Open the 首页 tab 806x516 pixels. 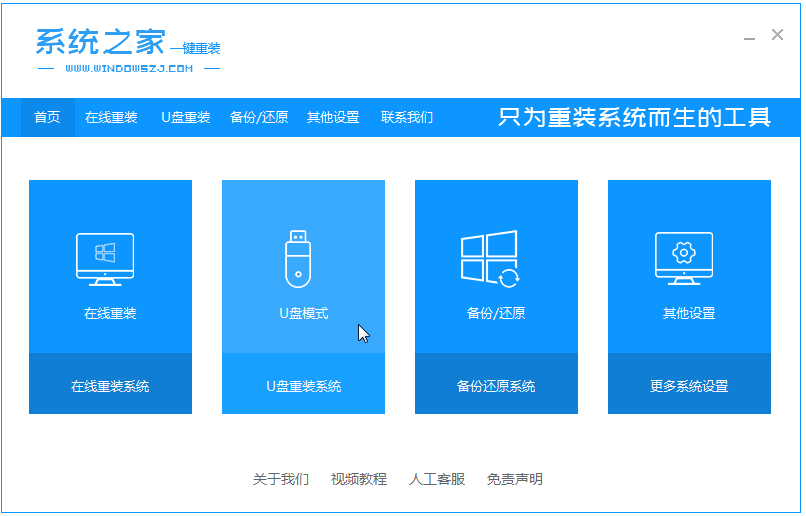click(x=47, y=118)
